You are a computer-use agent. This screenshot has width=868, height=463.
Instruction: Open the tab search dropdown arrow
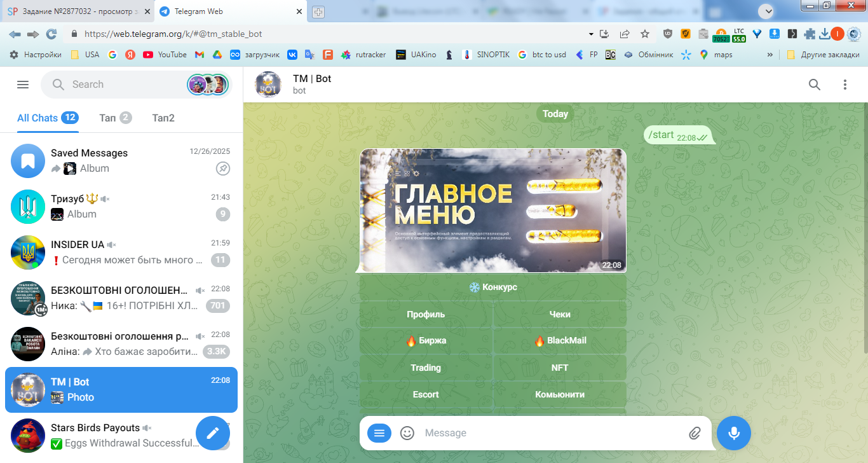(x=767, y=11)
